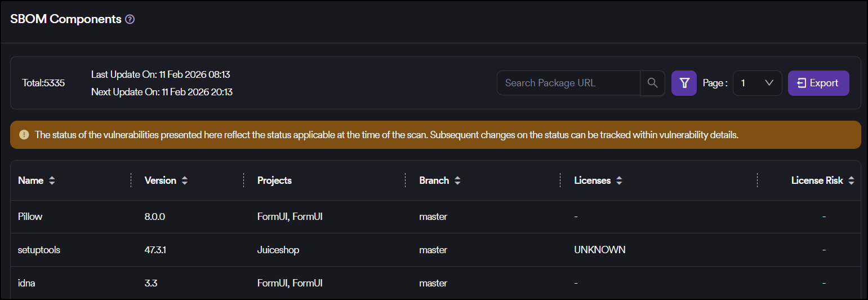Viewport: 868px width, 300px height.
Task: Click UNKNOWN license for setuptools
Action: coord(599,250)
